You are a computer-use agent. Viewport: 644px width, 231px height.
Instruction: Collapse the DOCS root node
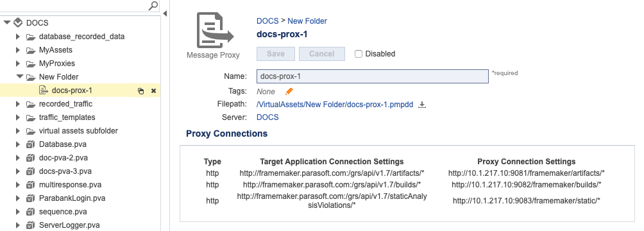(7, 22)
